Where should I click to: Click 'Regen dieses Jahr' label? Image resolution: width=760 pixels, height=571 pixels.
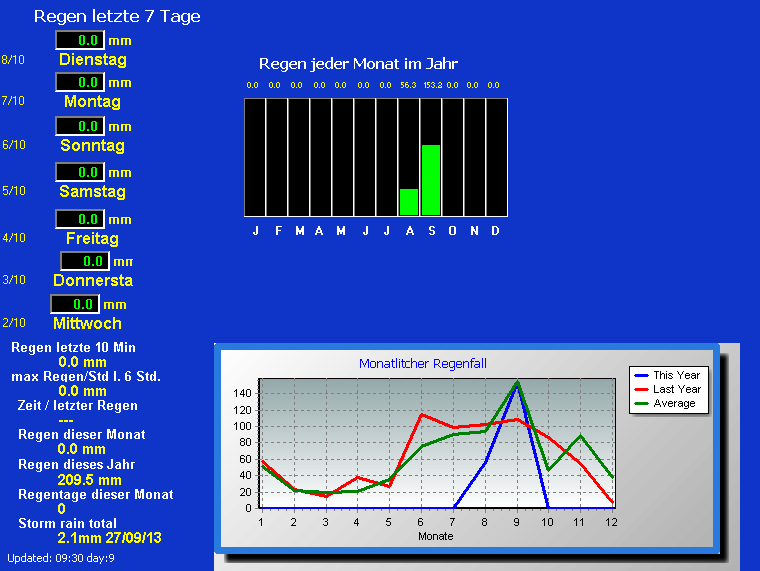(x=77, y=465)
